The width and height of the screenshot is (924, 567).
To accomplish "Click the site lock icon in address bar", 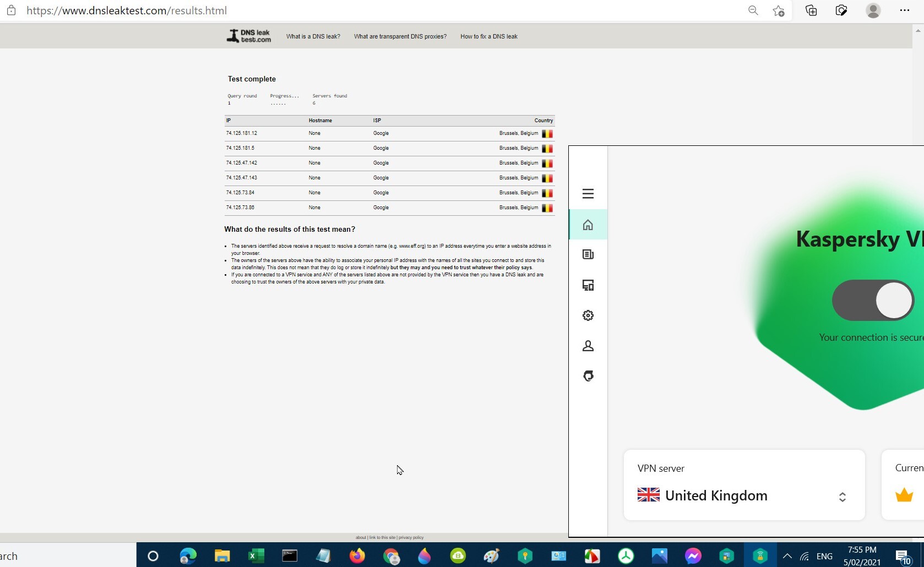I will 11,10.
